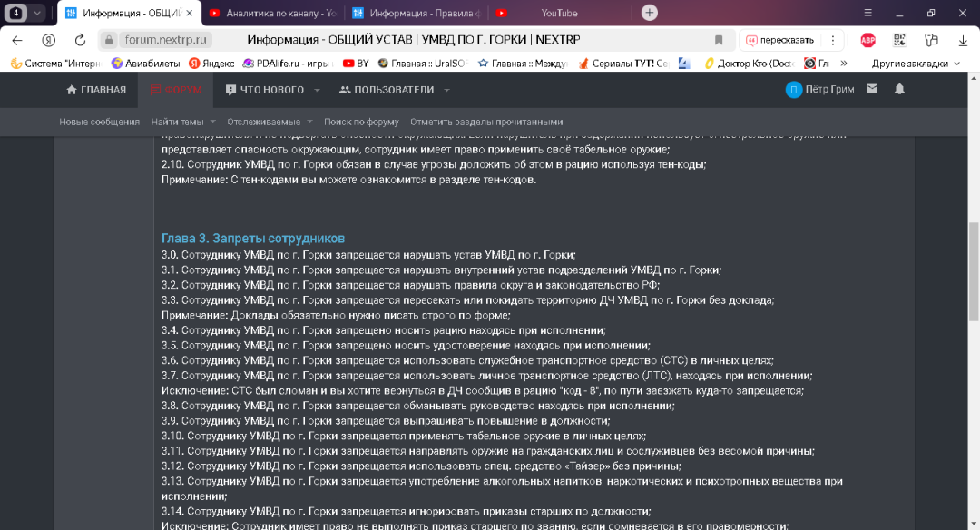
Task: Open the QR code generator icon
Action: point(899,40)
